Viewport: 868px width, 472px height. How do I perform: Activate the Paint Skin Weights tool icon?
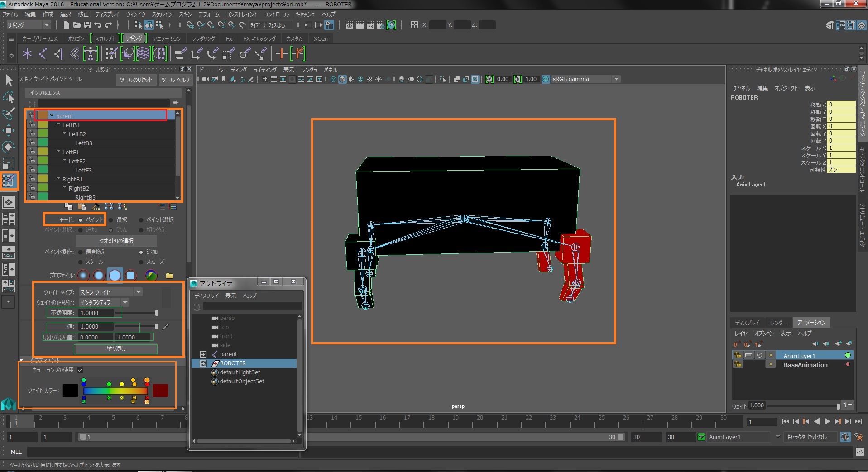[x=9, y=181]
